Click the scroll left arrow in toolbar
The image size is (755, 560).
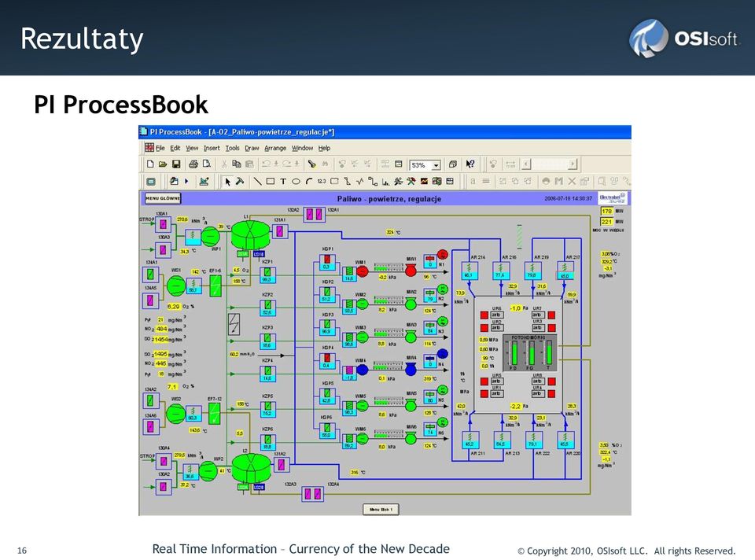[526, 164]
